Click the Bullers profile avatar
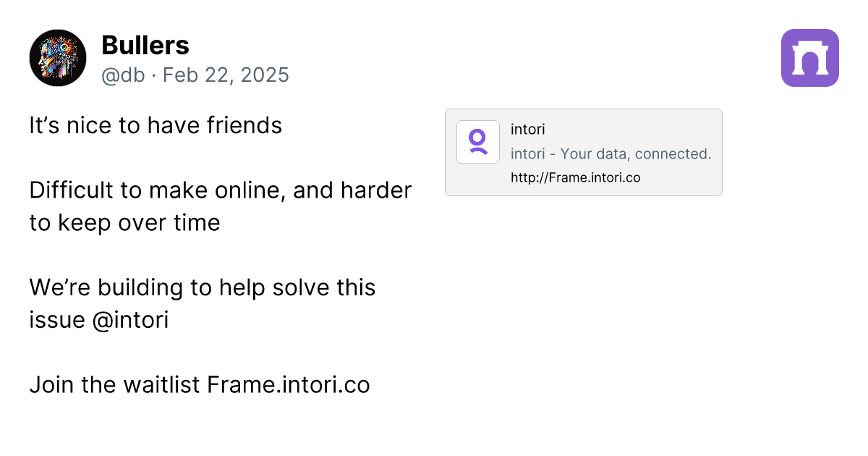The width and height of the screenshot is (868, 456). click(x=58, y=58)
